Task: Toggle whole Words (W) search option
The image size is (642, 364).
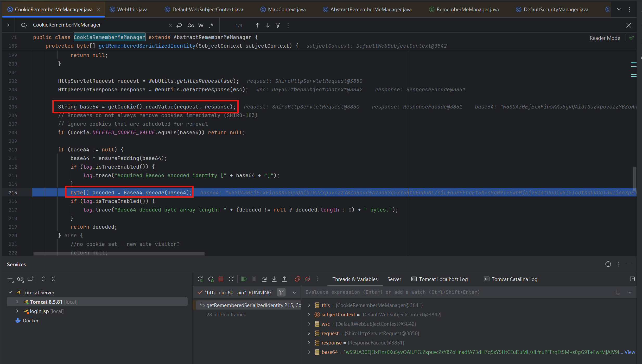Action: tap(201, 25)
